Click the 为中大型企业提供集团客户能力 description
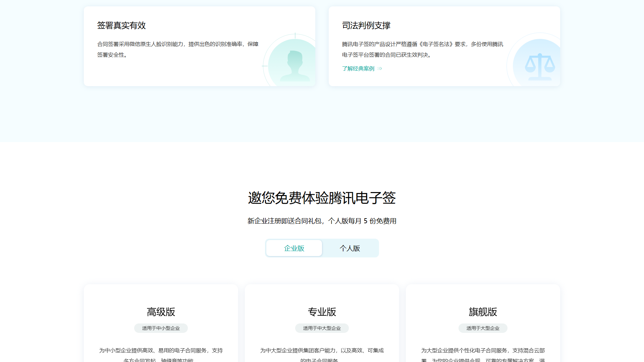Image resolution: width=644 pixels, height=362 pixels. pyautogui.click(x=322, y=355)
